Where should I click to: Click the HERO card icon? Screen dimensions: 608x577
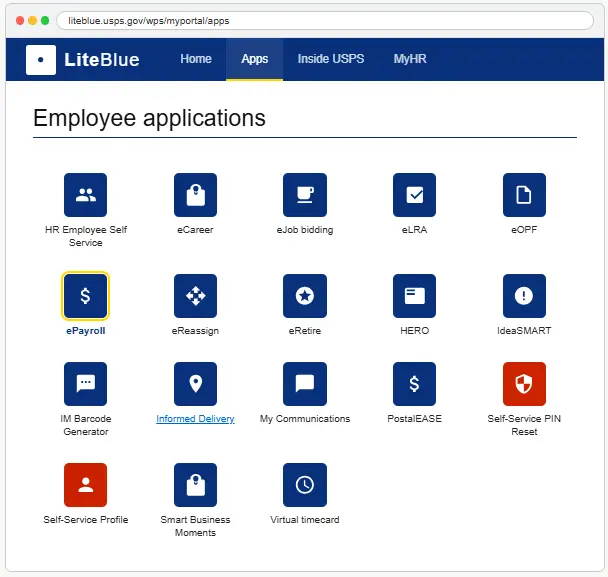[x=414, y=296]
